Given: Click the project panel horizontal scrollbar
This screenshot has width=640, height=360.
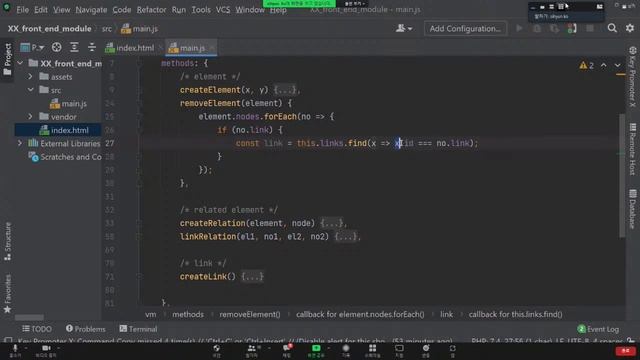Looking at the screenshot, I should tap(29, 317).
